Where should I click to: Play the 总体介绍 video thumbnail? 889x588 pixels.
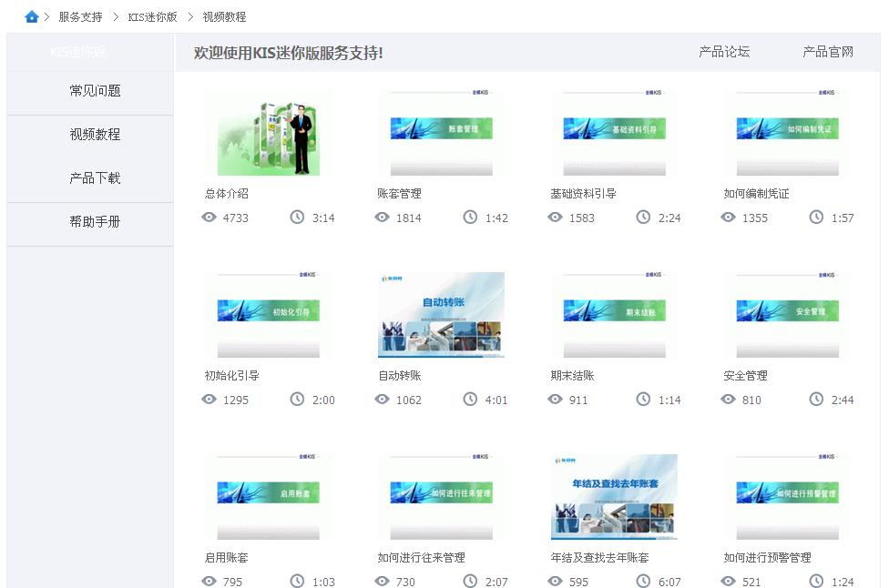pos(269,134)
